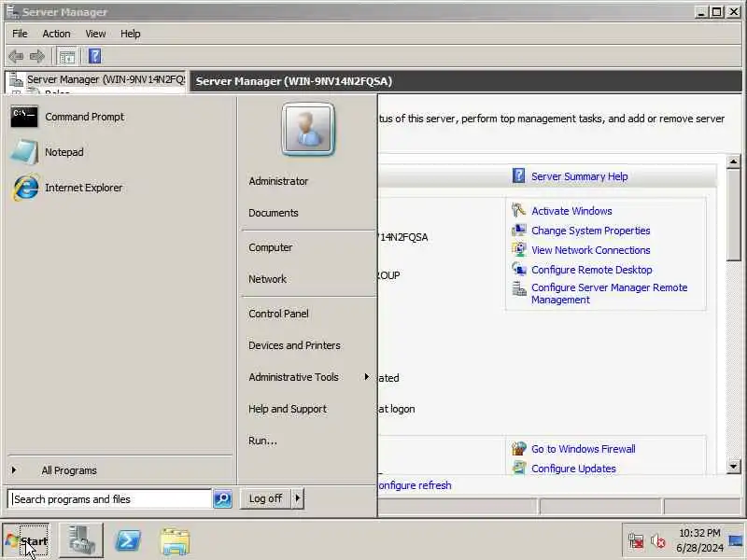The width and height of the screenshot is (747, 560).
Task: Open Activate Windows link
Action: (571, 211)
